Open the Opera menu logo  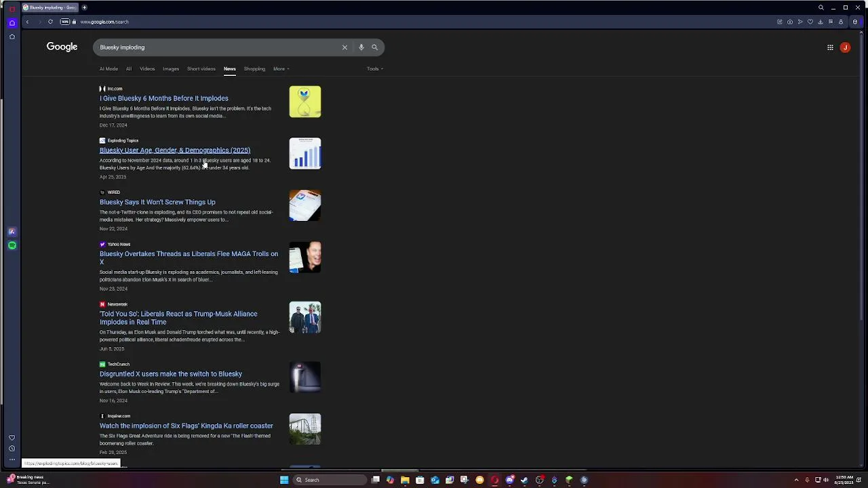click(12, 8)
